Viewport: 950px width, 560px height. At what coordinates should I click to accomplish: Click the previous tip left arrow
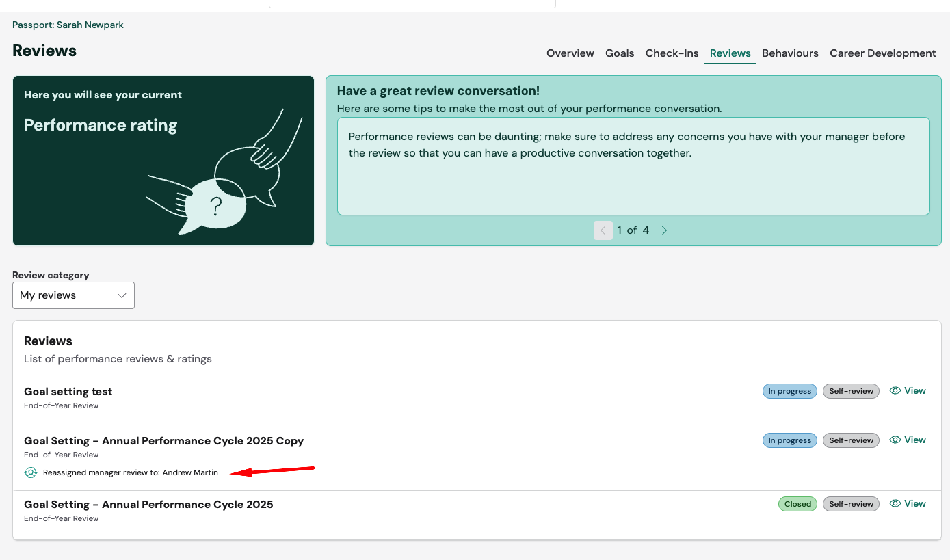(x=603, y=230)
